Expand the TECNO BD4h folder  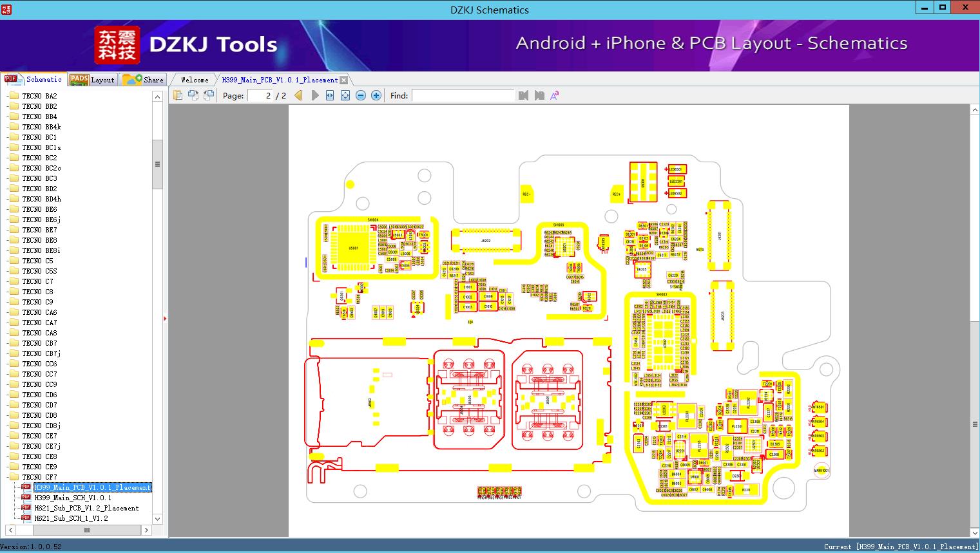point(41,199)
